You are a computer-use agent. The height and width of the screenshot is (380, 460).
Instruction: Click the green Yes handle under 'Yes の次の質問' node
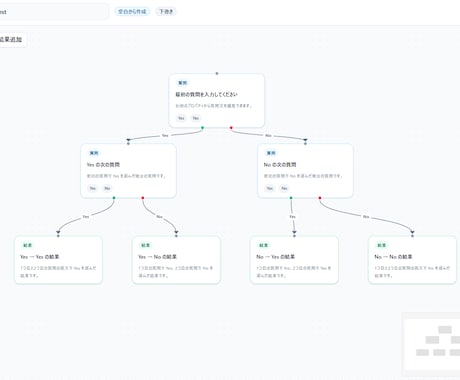(x=114, y=198)
